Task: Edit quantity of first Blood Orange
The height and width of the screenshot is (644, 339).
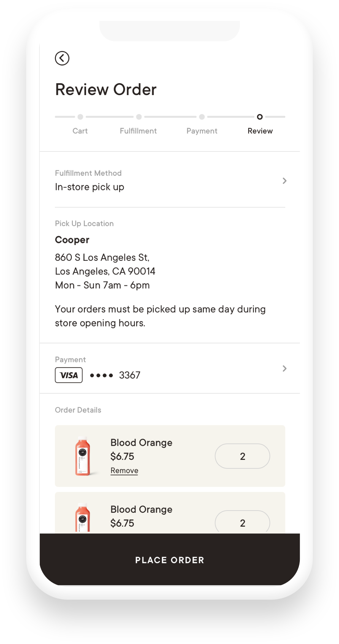Action: pos(242,456)
